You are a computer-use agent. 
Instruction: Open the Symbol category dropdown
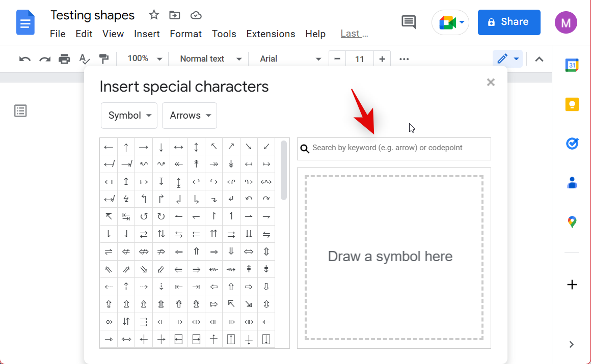(129, 116)
